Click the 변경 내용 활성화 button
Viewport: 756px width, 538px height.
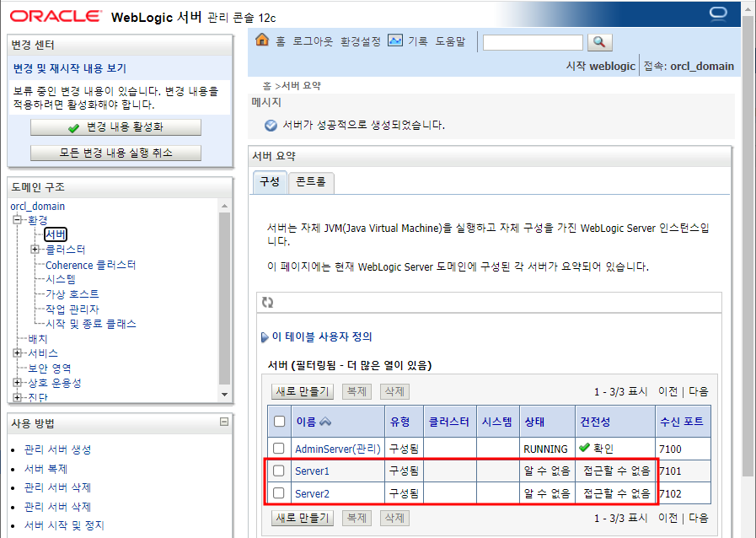click(115, 127)
